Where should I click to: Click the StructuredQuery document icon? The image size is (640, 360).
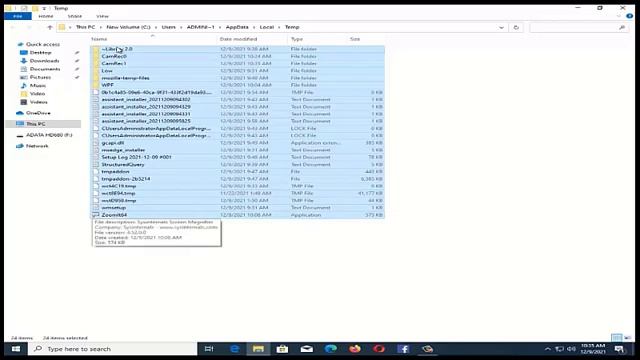[96, 164]
